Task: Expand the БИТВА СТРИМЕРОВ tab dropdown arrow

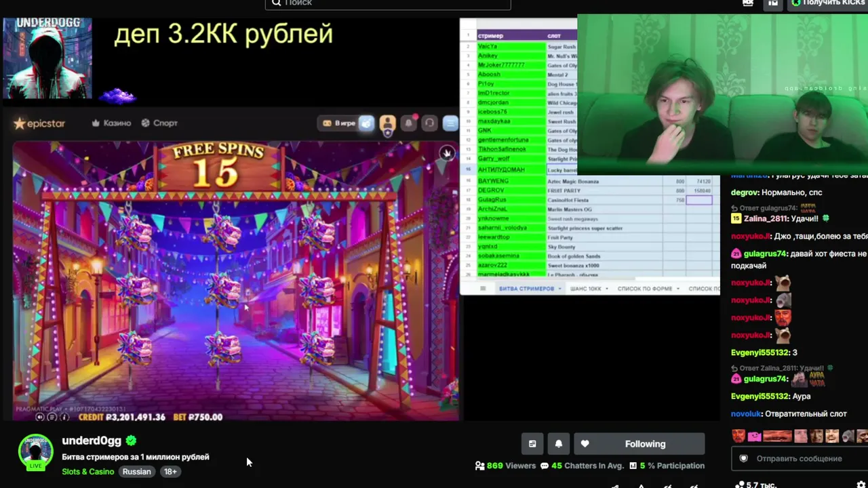Action: (x=559, y=289)
